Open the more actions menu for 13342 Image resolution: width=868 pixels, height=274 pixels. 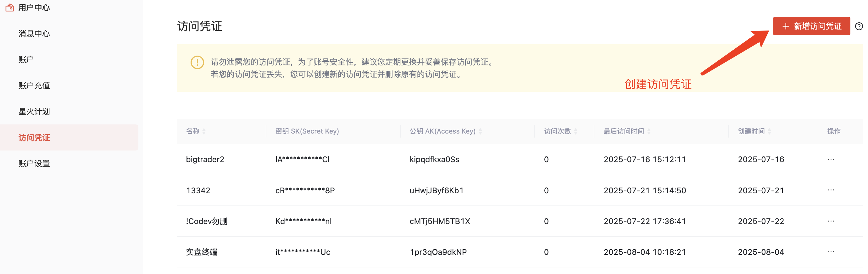[x=831, y=190]
